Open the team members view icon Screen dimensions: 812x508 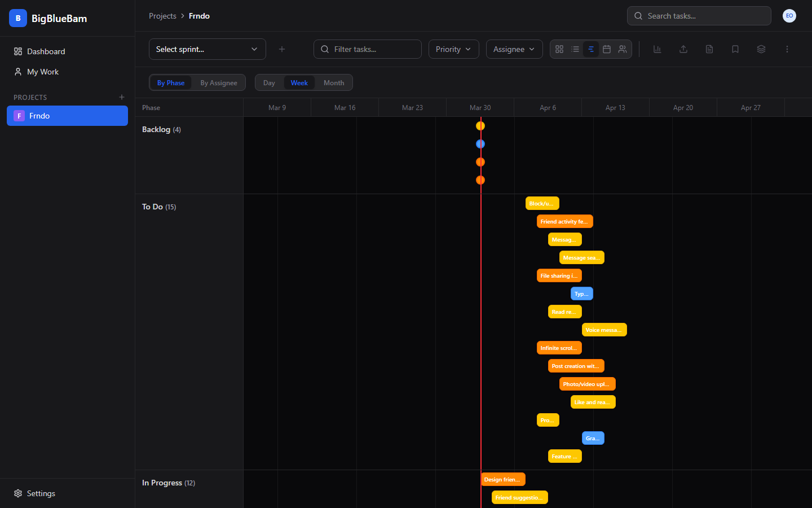(x=623, y=49)
